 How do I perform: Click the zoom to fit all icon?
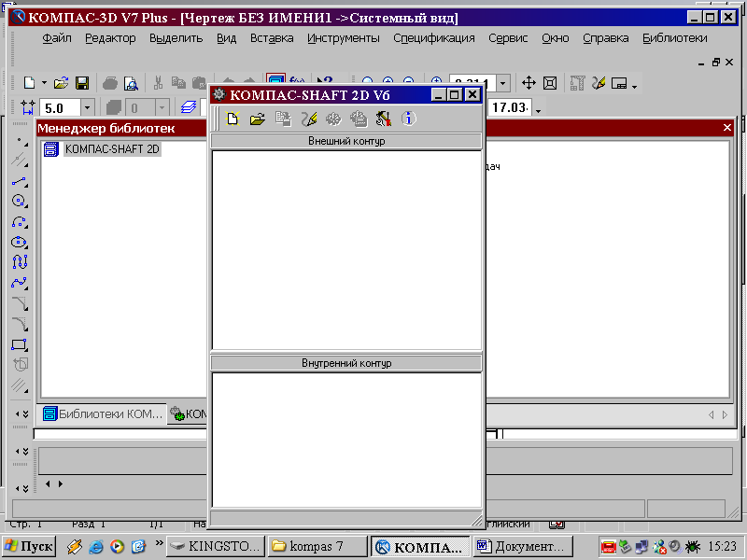[550, 83]
